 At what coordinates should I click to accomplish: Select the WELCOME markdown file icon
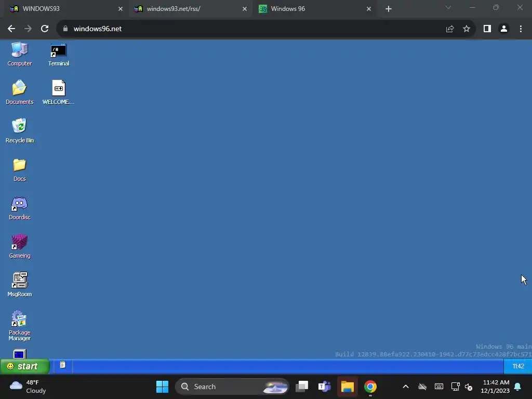(x=58, y=92)
